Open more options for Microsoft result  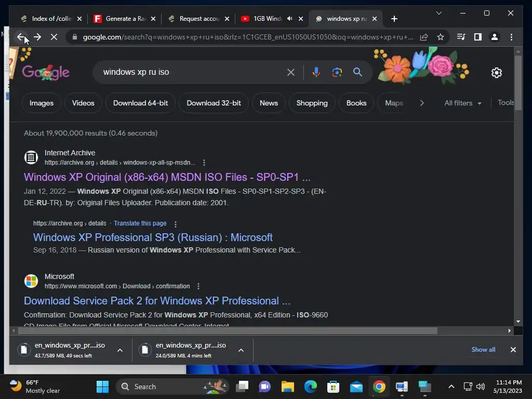tap(198, 286)
